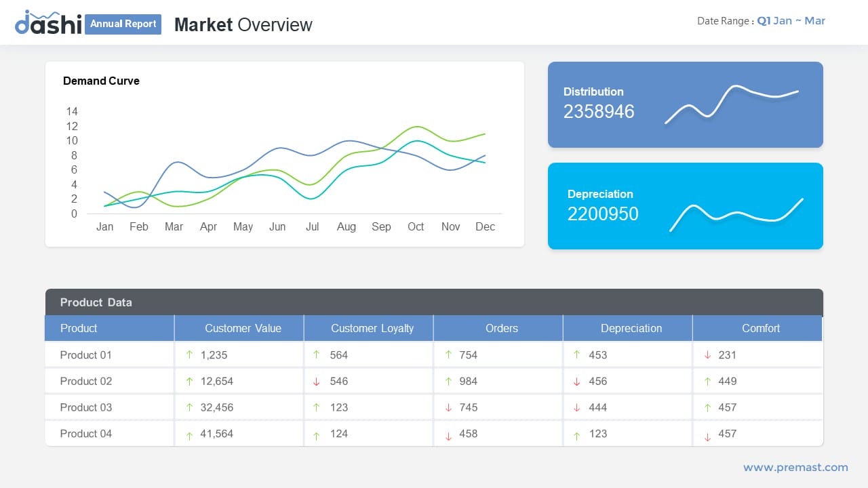The image size is (868, 488).
Task: Click the Depreciation card label
Action: (x=600, y=194)
